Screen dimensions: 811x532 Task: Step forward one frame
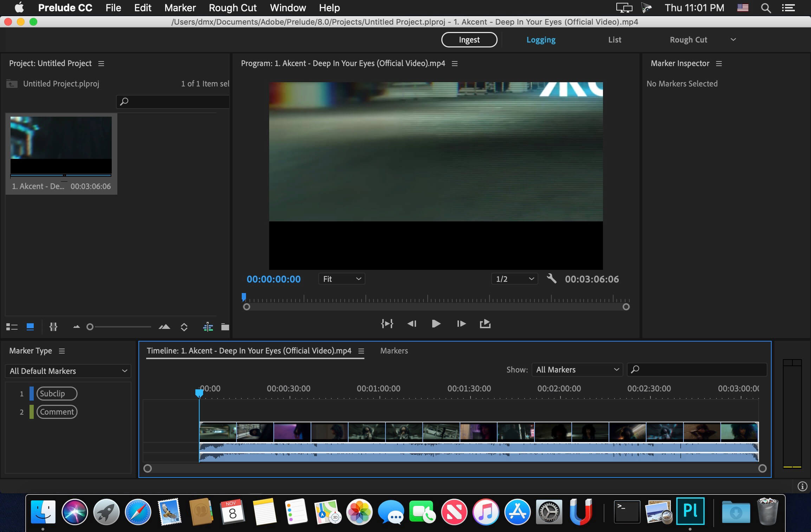(x=461, y=324)
